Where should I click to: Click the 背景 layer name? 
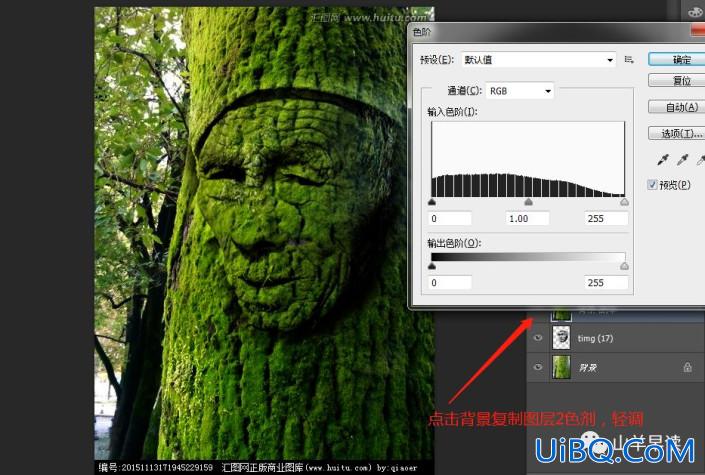[x=588, y=367]
